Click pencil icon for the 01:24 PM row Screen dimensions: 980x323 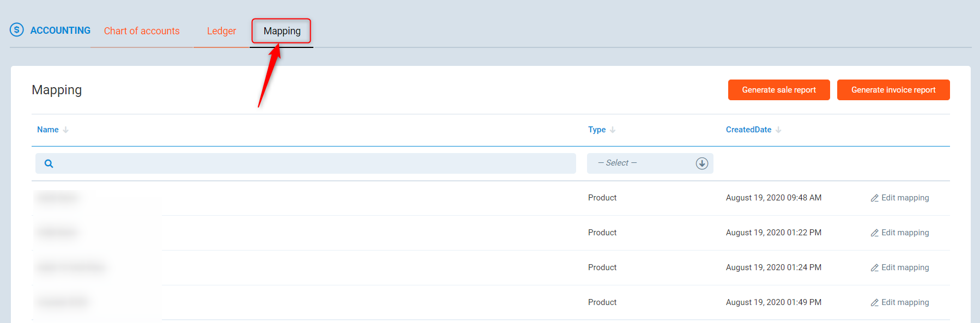[874, 268]
